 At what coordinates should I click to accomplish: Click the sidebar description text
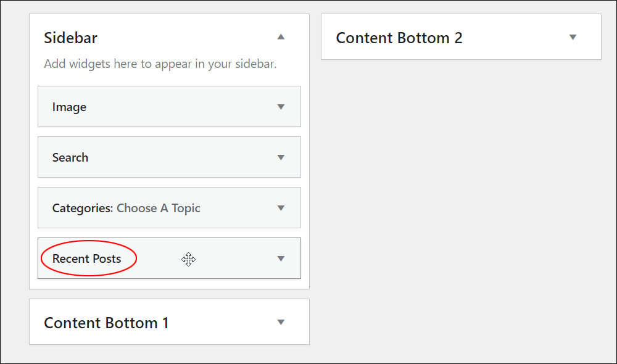(x=160, y=64)
